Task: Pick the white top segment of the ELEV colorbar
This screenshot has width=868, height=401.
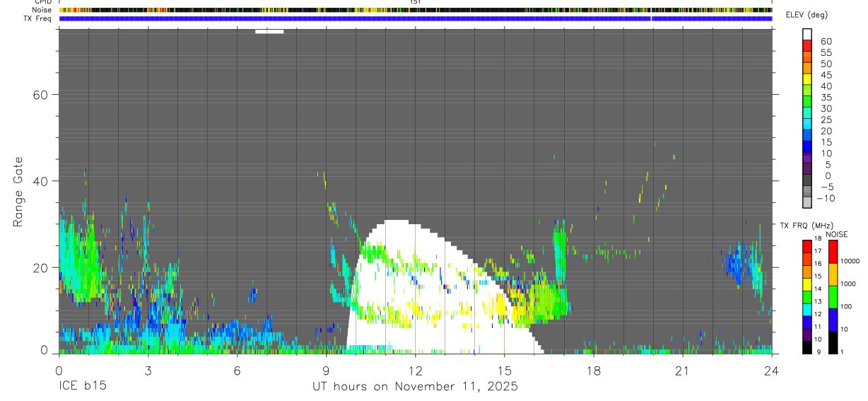Action: [x=807, y=35]
